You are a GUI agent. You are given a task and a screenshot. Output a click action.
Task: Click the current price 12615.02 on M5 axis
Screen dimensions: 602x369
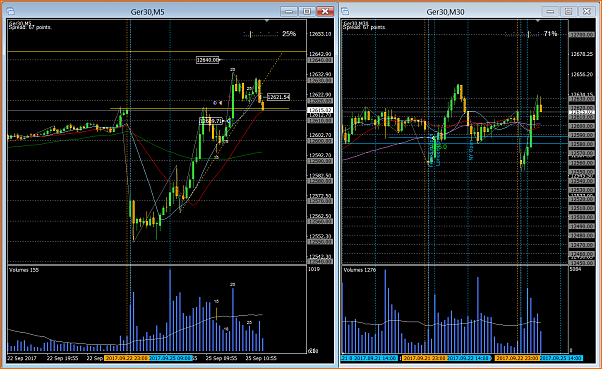[320, 111]
